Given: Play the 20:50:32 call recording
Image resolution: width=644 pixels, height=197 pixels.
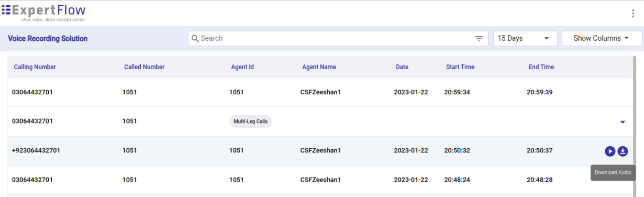Looking at the screenshot, I should pyautogui.click(x=610, y=152).
